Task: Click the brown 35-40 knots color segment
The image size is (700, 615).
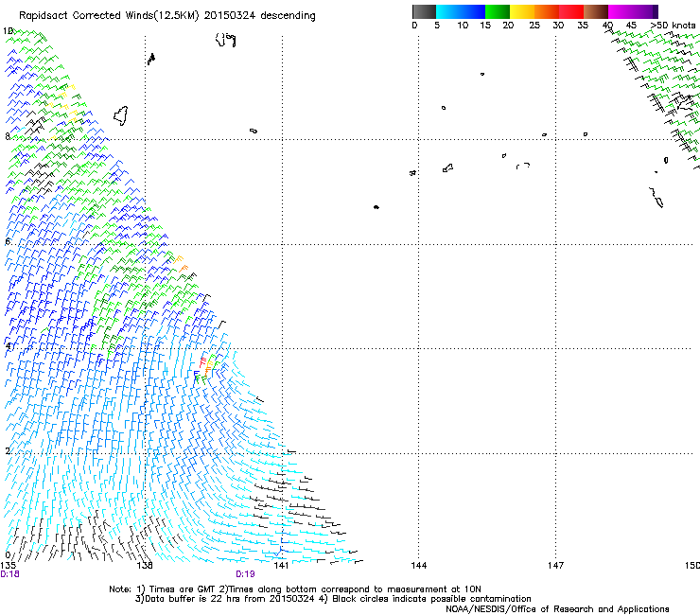Action: [596, 11]
